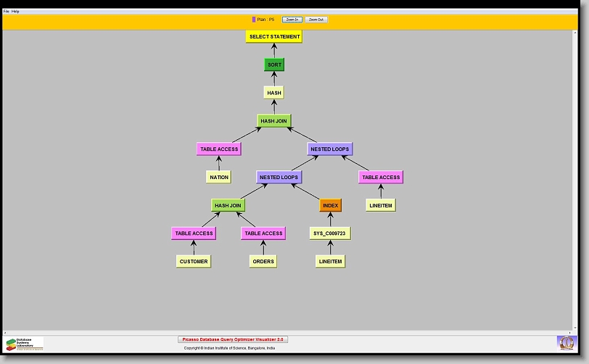Image resolution: width=589 pixels, height=364 pixels.
Task: Select the SELECT STATEMENT root node
Action: [x=274, y=37]
